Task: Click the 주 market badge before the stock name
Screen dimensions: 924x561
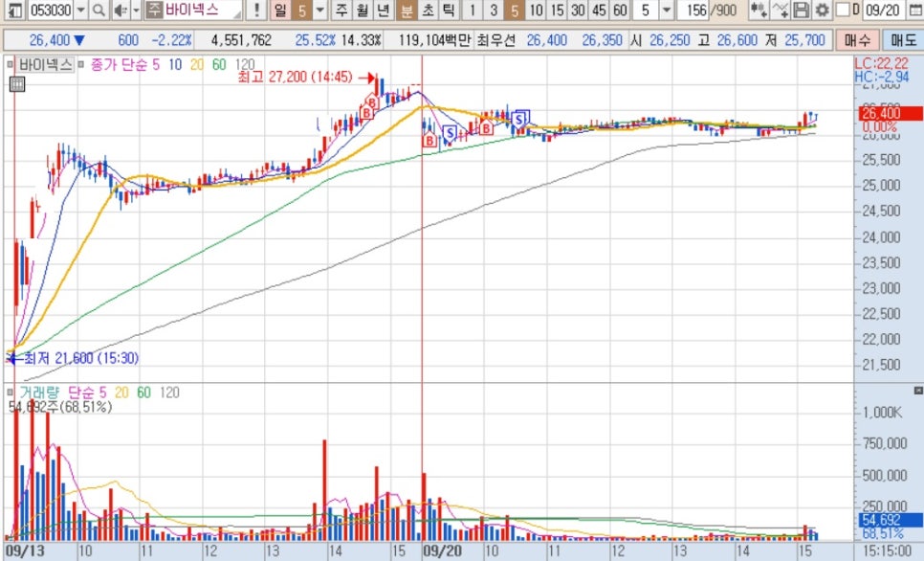Action: 154,10
